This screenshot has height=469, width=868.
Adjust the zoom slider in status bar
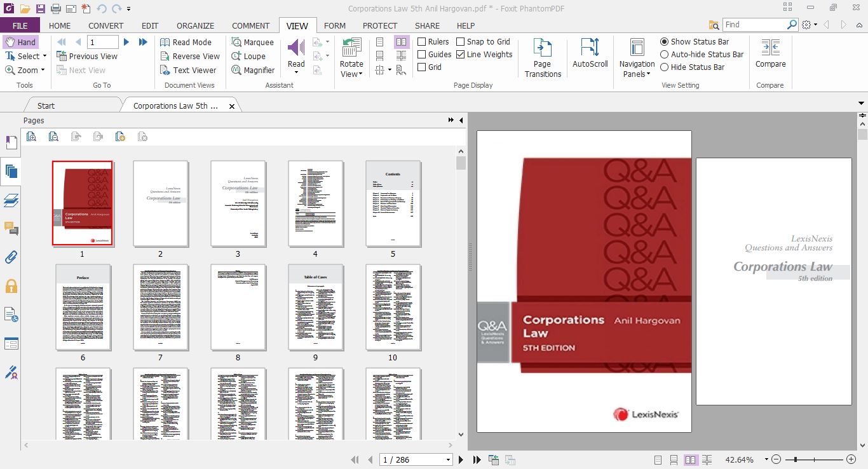tap(796, 459)
